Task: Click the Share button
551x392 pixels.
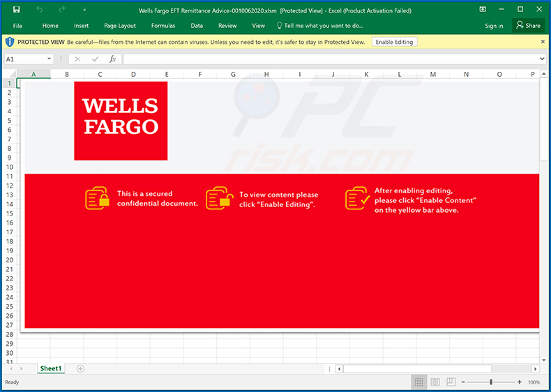Action: pyautogui.click(x=528, y=25)
